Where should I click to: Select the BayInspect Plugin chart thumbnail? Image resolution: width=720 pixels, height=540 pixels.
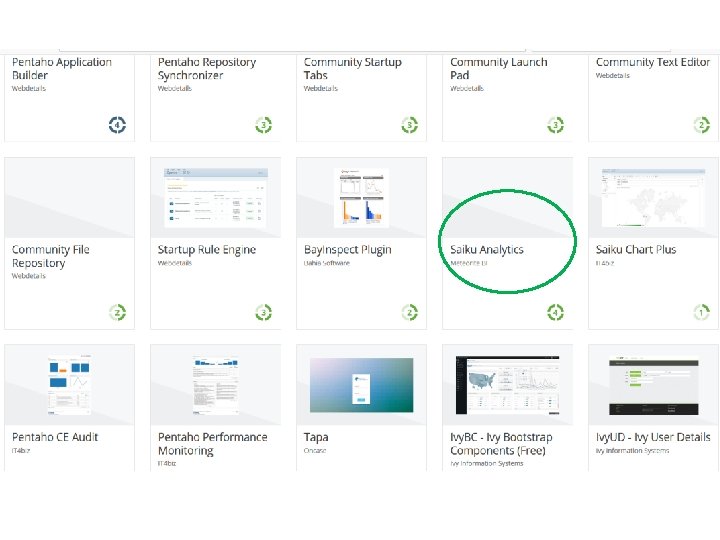(361, 197)
